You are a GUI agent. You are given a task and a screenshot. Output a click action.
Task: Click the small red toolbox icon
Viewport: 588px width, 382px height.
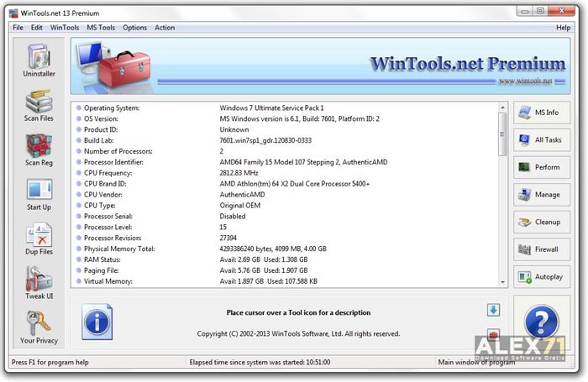tap(494, 333)
